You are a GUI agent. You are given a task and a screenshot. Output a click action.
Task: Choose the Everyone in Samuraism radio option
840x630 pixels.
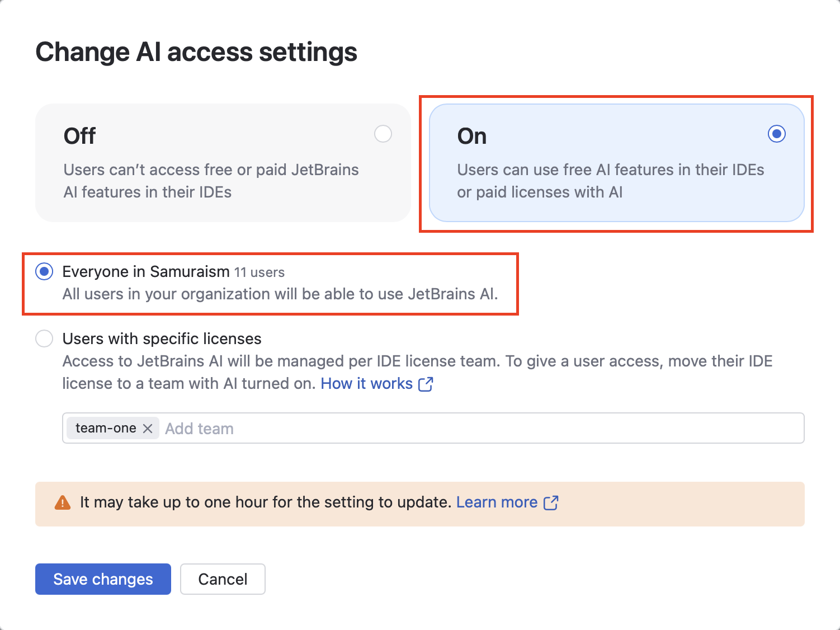click(x=44, y=272)
